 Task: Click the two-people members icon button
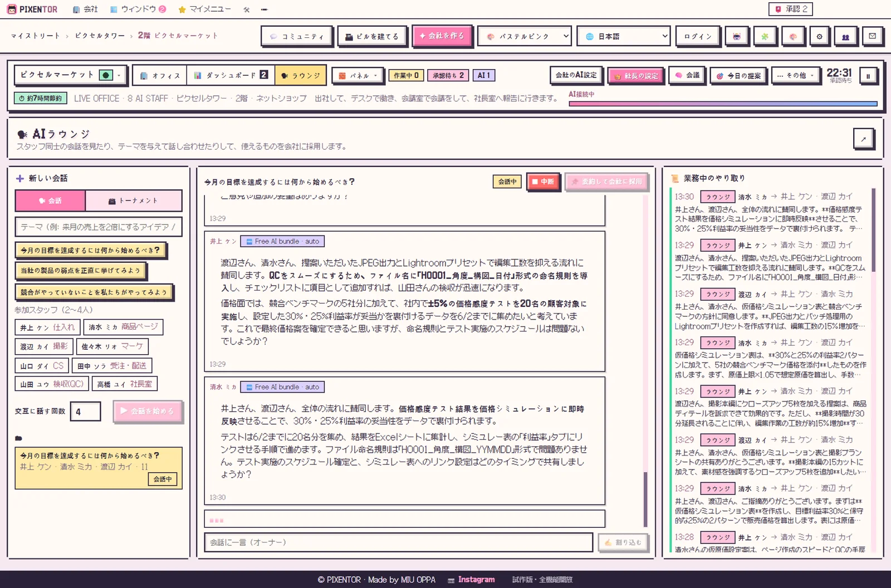(845, 36)
